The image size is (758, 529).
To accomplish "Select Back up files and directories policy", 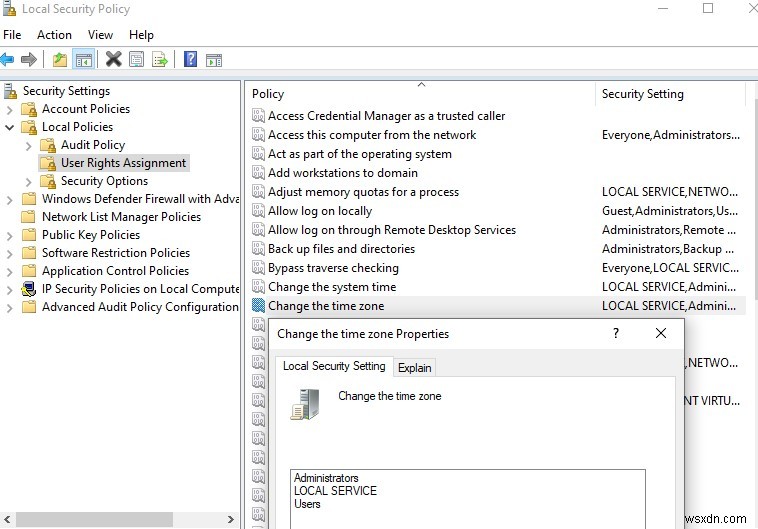I will pyautogui.click(x=341, y=249).
